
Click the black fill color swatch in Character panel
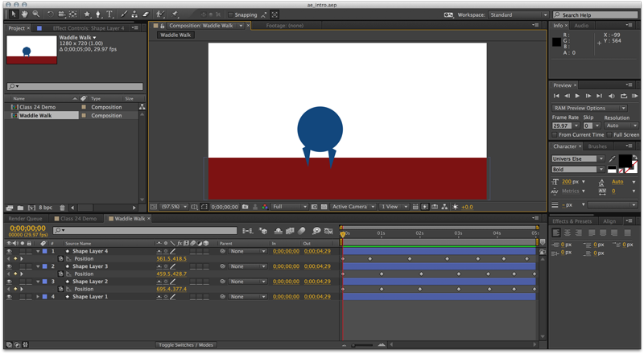[625, 161]
